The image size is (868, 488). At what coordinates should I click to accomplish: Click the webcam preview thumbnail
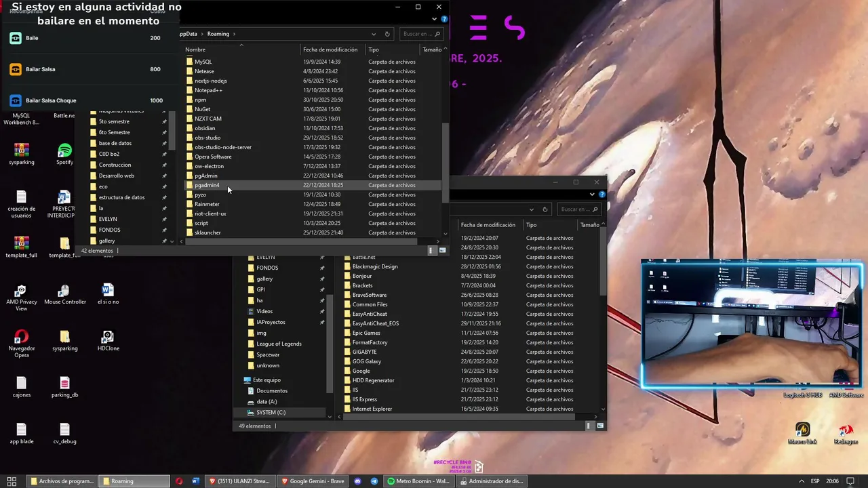click(x=752, y=324)
